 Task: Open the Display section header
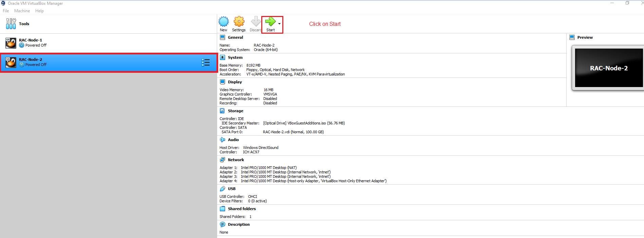pos(235,82)
